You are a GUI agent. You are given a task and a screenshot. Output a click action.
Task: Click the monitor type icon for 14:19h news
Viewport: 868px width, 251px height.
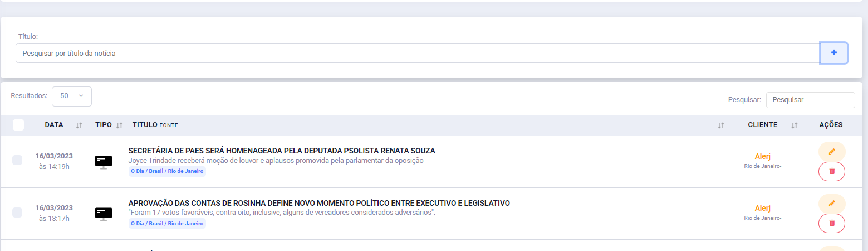[x=104, y=162]
